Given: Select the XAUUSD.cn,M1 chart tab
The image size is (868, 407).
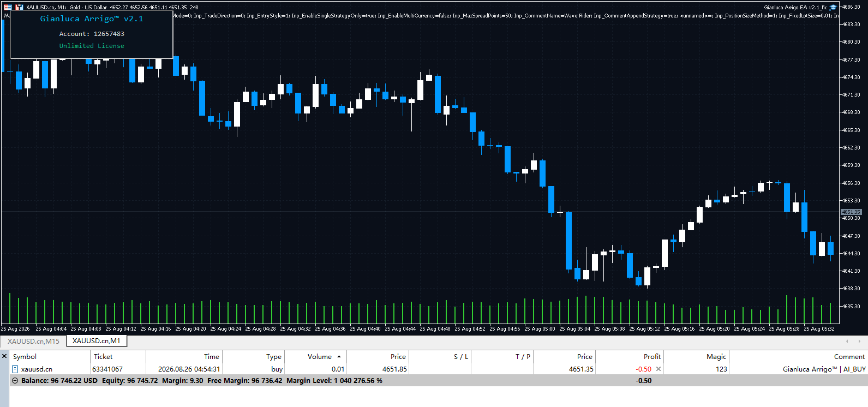Looking at the screenshot, I should click(97, 341).
